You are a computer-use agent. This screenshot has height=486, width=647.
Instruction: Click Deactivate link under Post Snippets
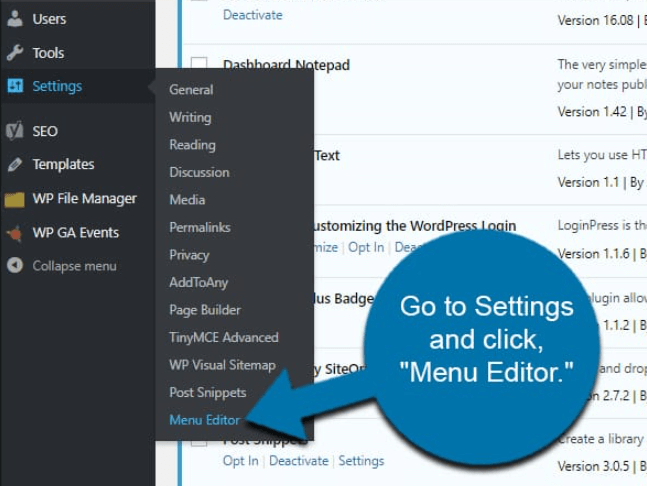[299, 461]
